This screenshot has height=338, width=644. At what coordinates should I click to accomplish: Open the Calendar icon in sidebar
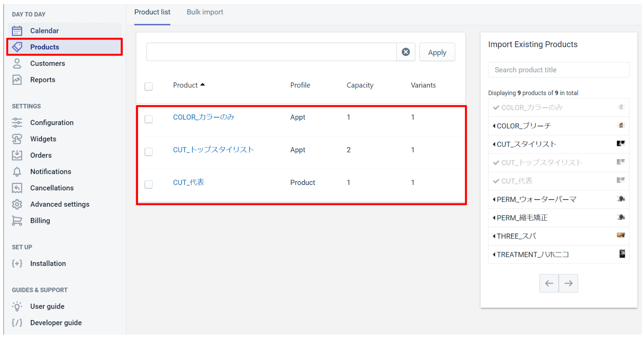point(17,31)
